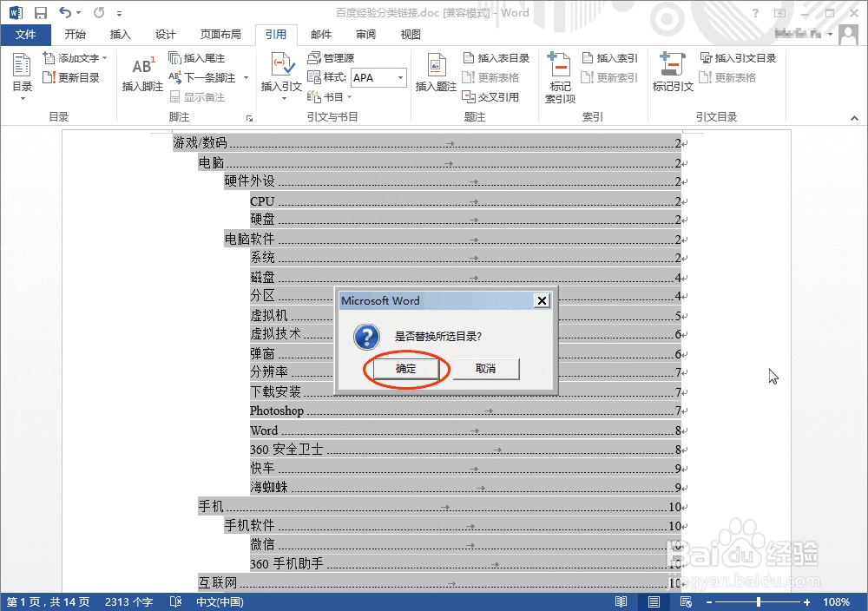Expand the Undo history dropdown arrow
Viewport: 868px width, 611px height.
pos(78,12)
